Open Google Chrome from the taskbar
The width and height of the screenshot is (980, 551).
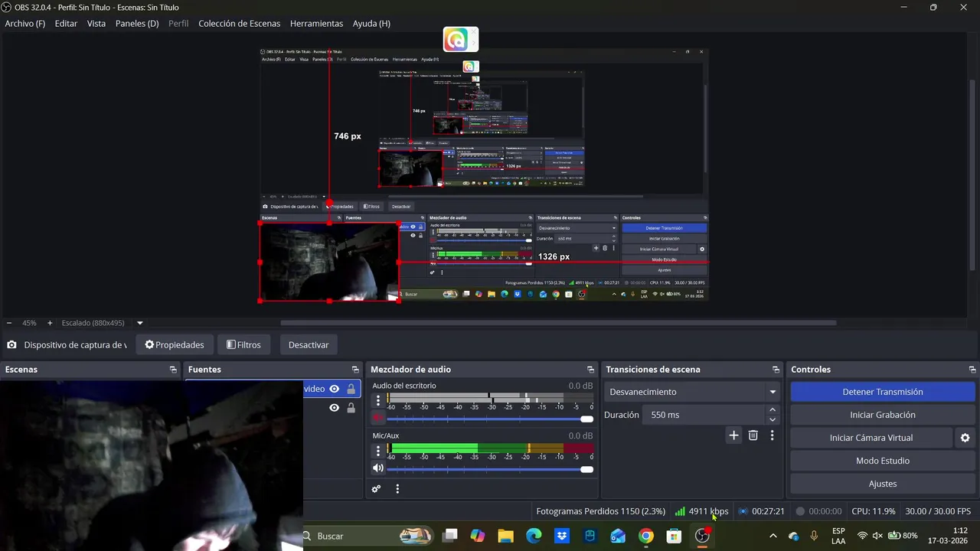[x=646, y=536]
